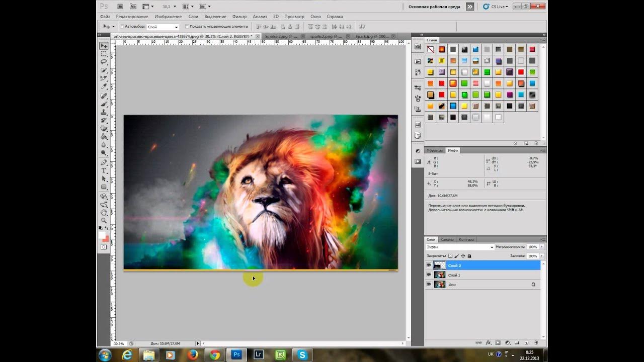Open the Windows Start button

(x=105, y=355)
